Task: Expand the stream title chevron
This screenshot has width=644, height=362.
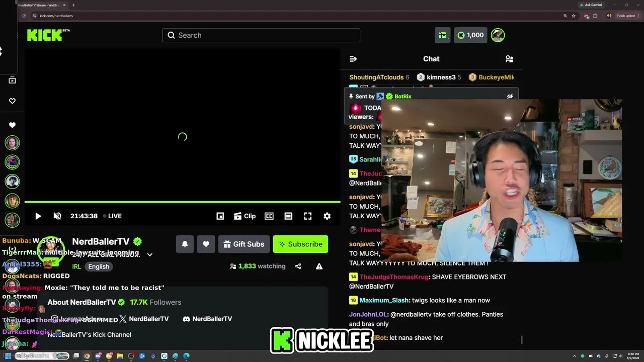Action: click(149, 255)
